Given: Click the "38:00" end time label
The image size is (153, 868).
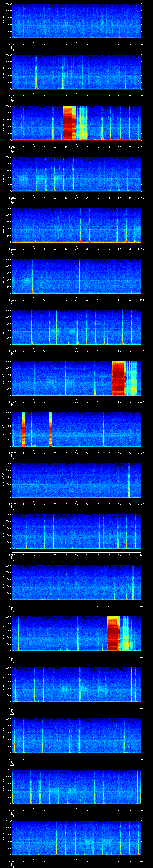Looking at the screenshot, I should pos(141,810).
